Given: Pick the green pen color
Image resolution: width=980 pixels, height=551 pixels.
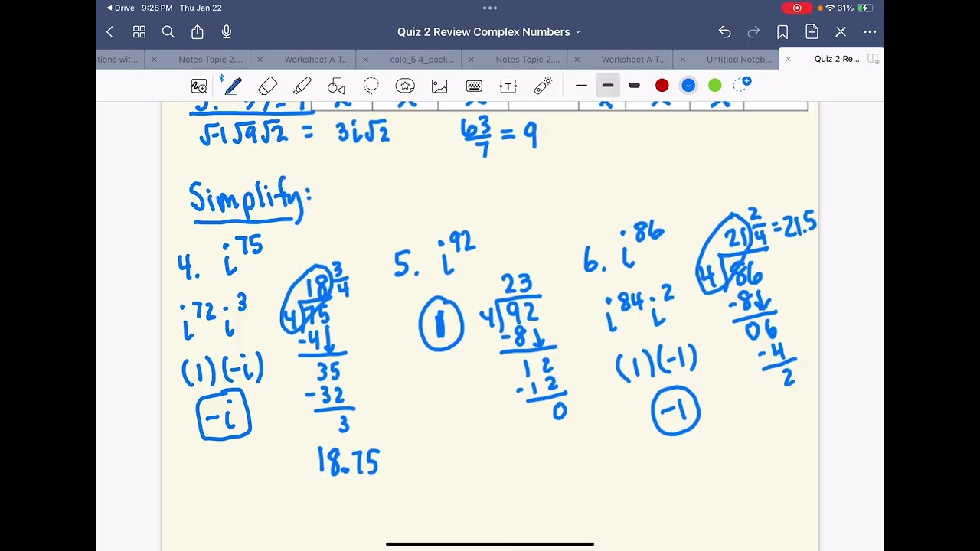Looking at the screenshot, I should 715,86.
